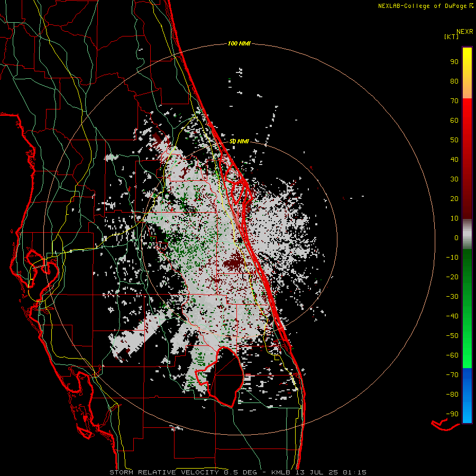Click the -50 value on velocity scale
The width and height of the screenshot is (476, 476).
[x=452, y=336]
